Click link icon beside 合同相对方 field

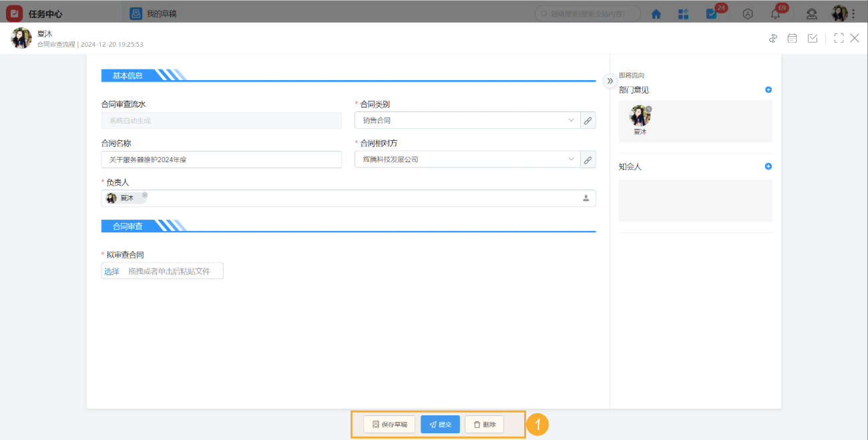tap(588, 160)
